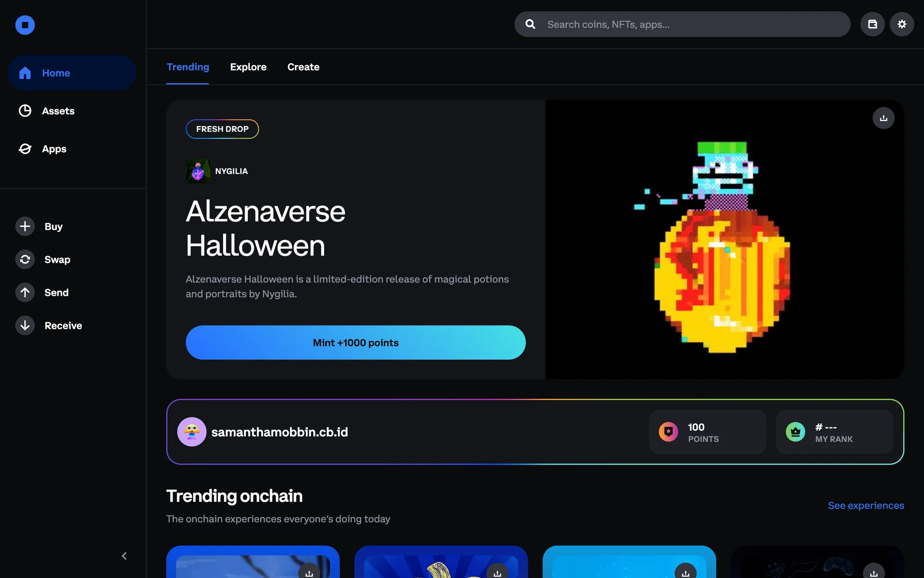Image resolution: width=924 pixels, height=578 pixels.
Task: Click the Receive down-arrow icon
Action: pos(25,326)
